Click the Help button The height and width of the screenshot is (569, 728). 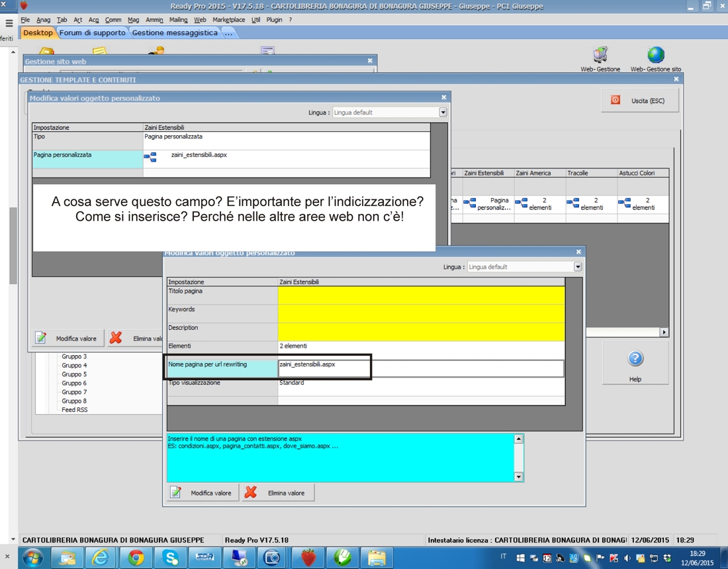tap(635, 364)
